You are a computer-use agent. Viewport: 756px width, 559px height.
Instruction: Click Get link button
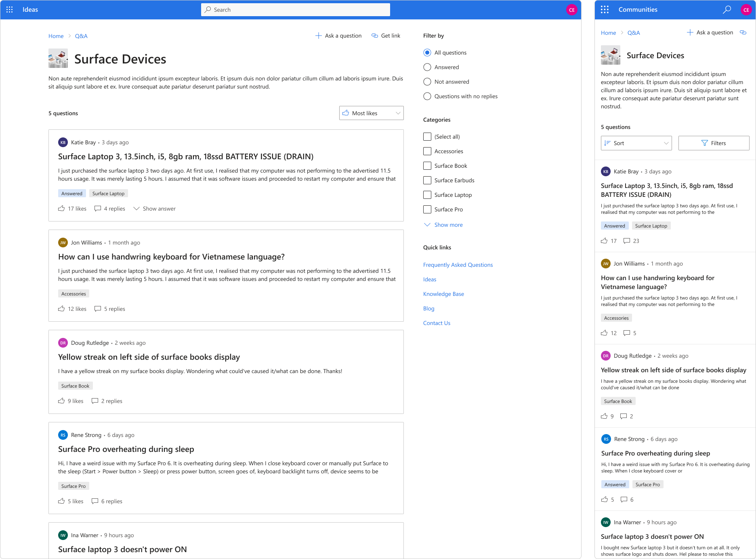[x=386, y=36]
